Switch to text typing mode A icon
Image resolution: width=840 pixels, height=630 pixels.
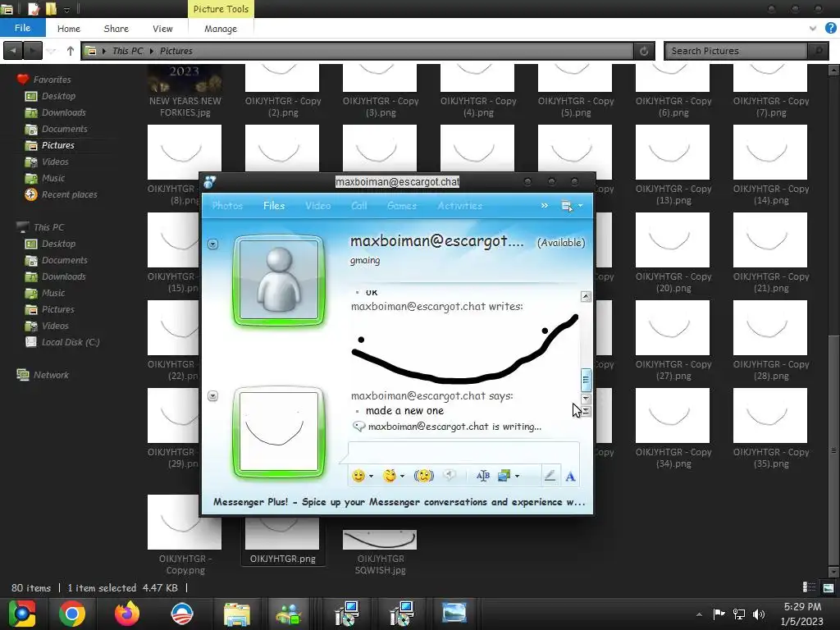click(x=571, y=477)
